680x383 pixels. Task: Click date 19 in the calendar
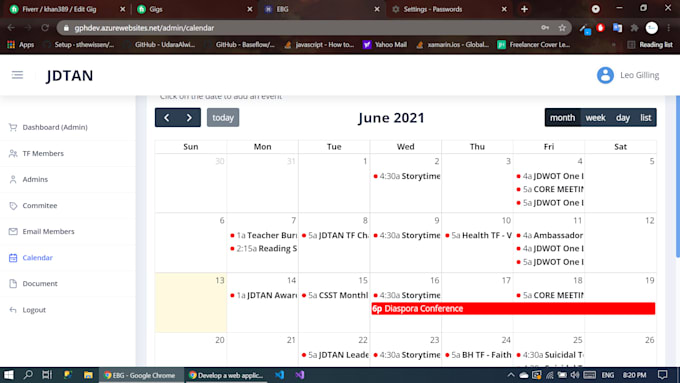click(649, 280)
